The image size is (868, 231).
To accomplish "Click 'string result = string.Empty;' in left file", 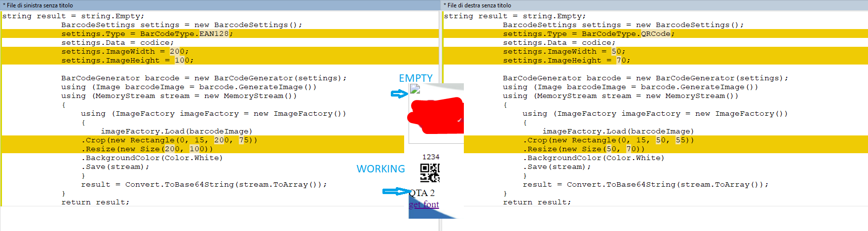I will (x=73, y=16).
